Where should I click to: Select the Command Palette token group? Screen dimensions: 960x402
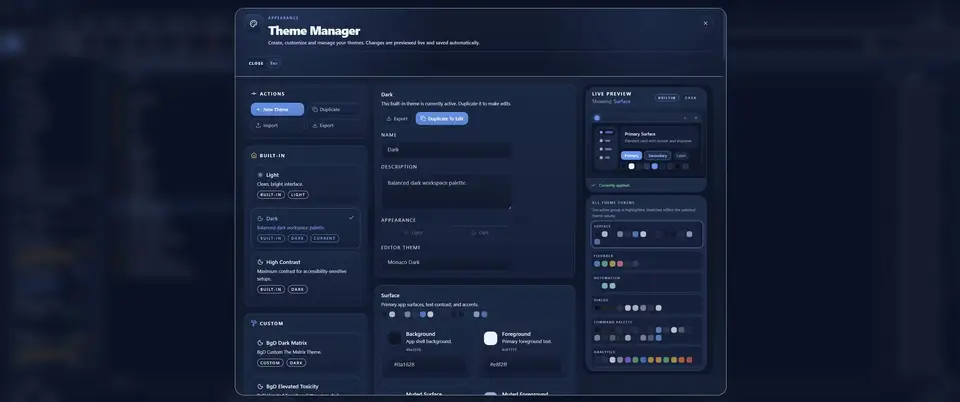(x=647, y=330)
